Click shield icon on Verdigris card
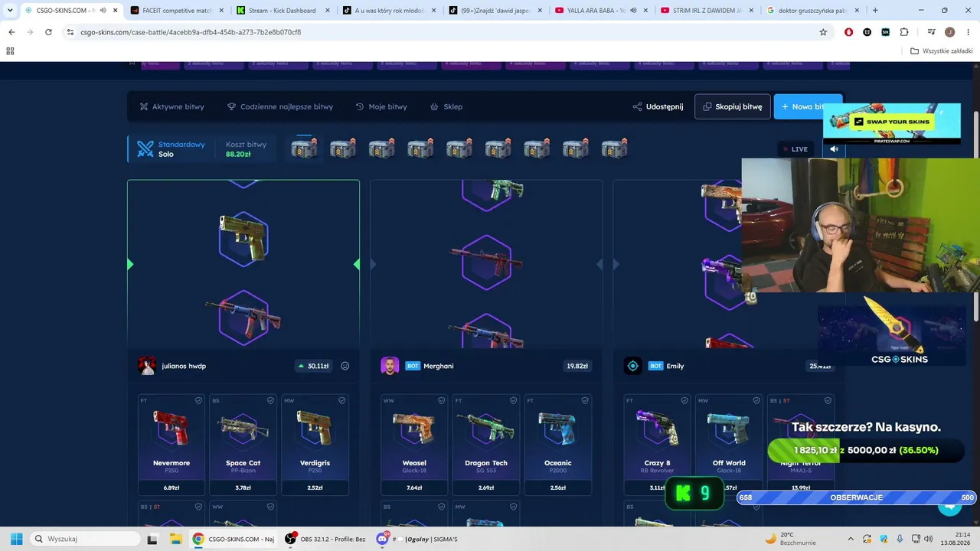The image size is (980, 551). [x=342, y=400]
